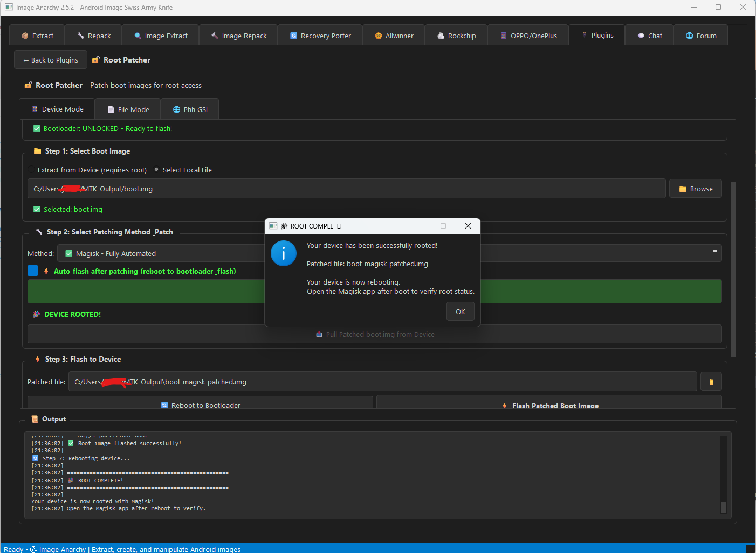
Task: Click the Image Anarchy icon in the status bar
Action: 33,549
